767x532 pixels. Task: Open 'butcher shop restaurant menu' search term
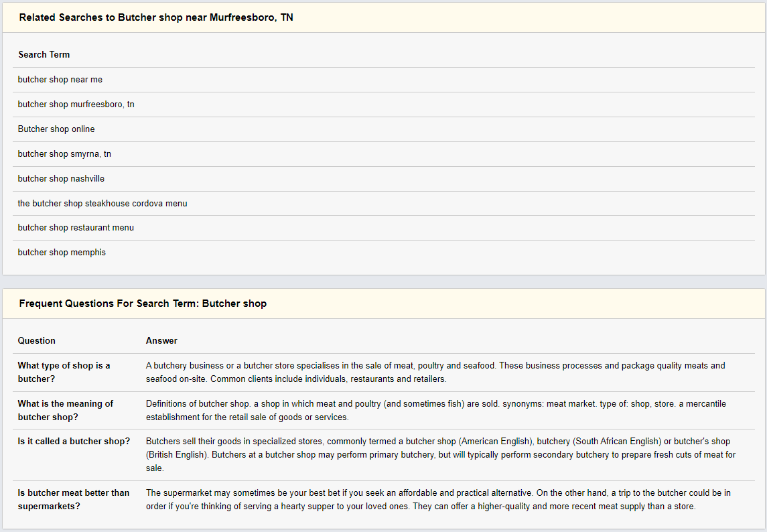coord(76,228)
